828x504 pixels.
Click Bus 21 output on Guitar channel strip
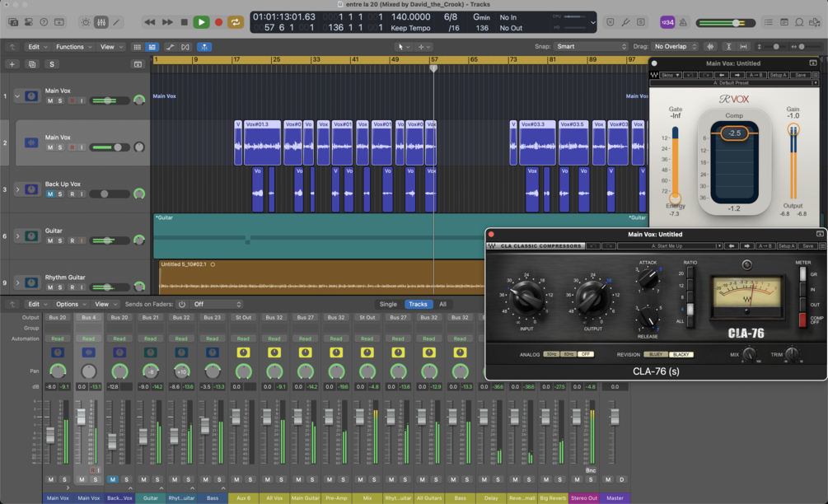point(151,318)
